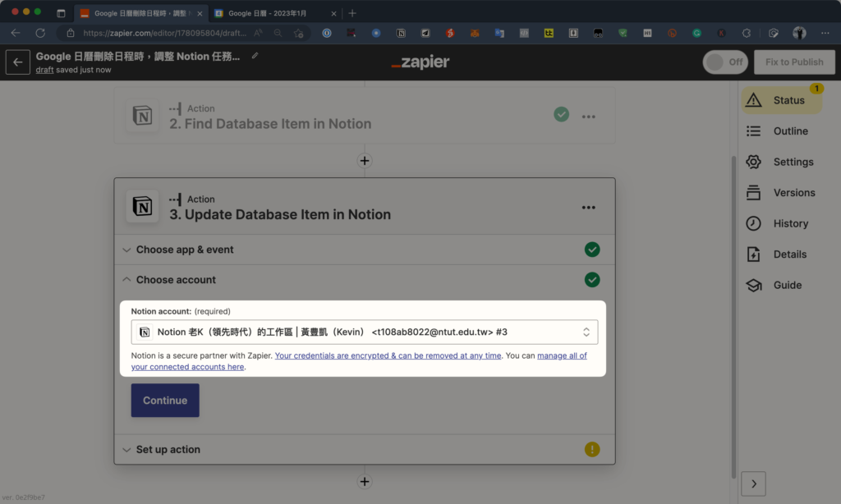The height and width of the screenshot is (504, 841).
Task: Click the Read aloud icon in address bar
Action: (x=258, y=33)
